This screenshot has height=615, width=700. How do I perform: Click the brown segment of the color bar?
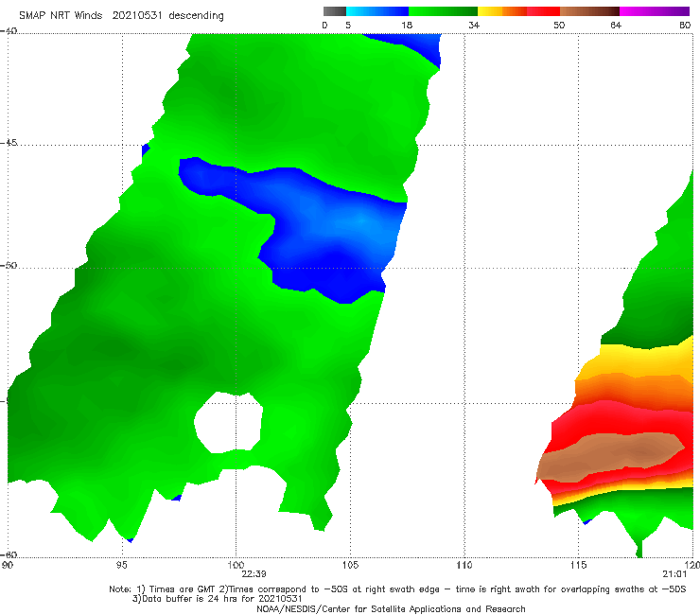pos(589,11)
